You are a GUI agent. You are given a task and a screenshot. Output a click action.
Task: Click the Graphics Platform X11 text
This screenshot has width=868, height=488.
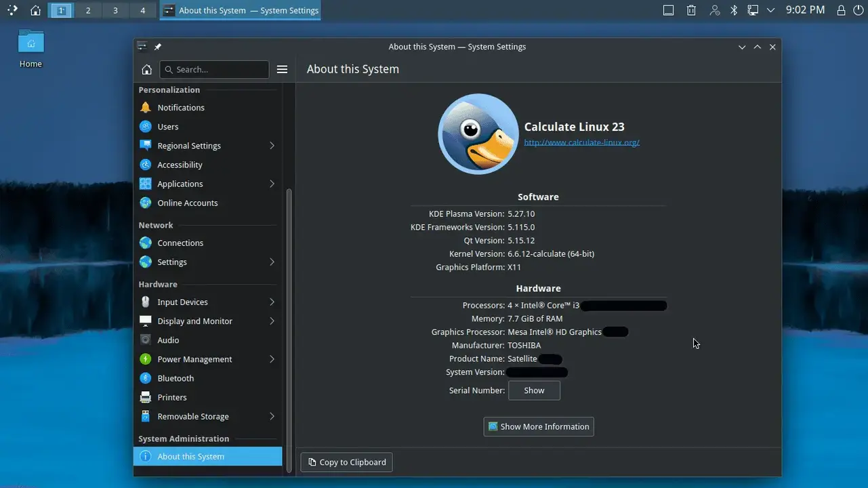point(514,267)
